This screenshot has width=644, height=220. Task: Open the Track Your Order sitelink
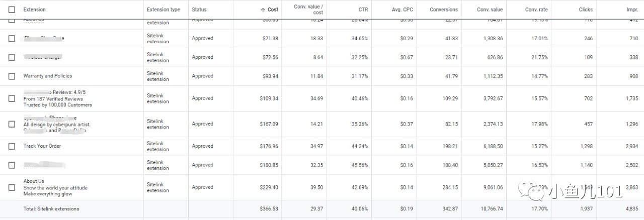coord(42,146)
